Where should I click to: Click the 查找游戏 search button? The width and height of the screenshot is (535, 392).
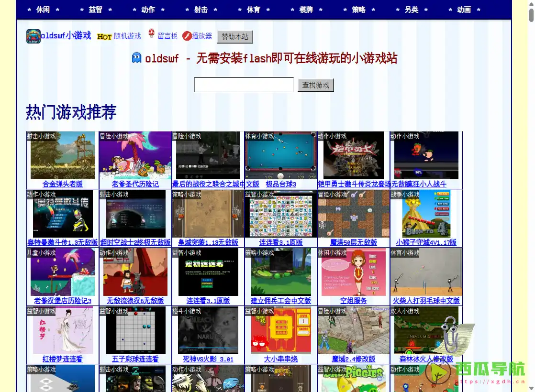(x=316, y=85)
